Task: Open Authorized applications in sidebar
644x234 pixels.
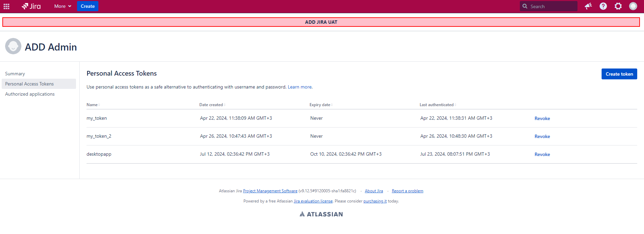Action: (30, 94)
